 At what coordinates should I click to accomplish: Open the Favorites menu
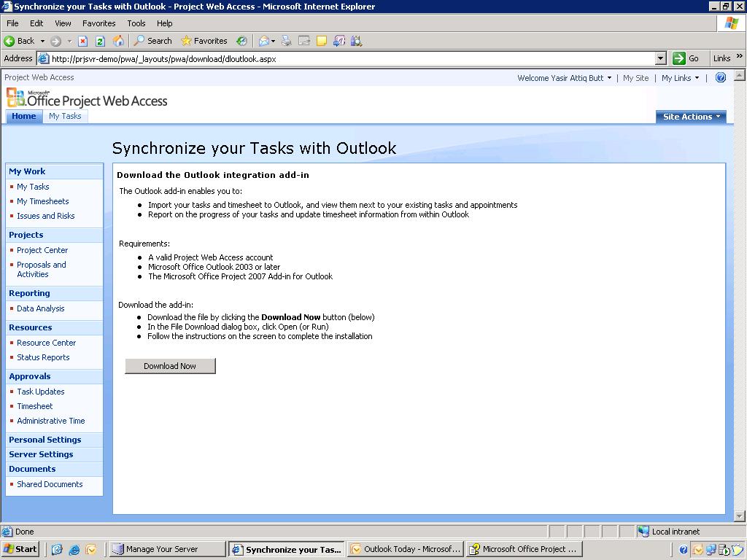(x=98, y=23)
